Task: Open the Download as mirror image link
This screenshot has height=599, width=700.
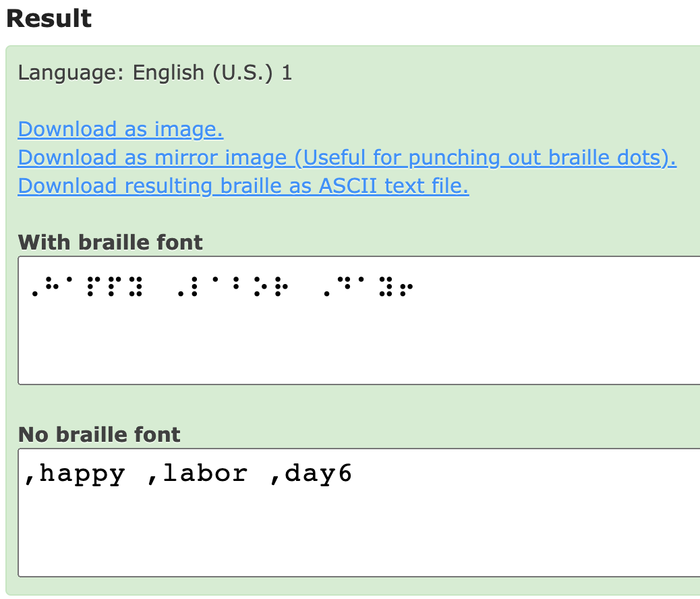Action: tap(347, 157)
